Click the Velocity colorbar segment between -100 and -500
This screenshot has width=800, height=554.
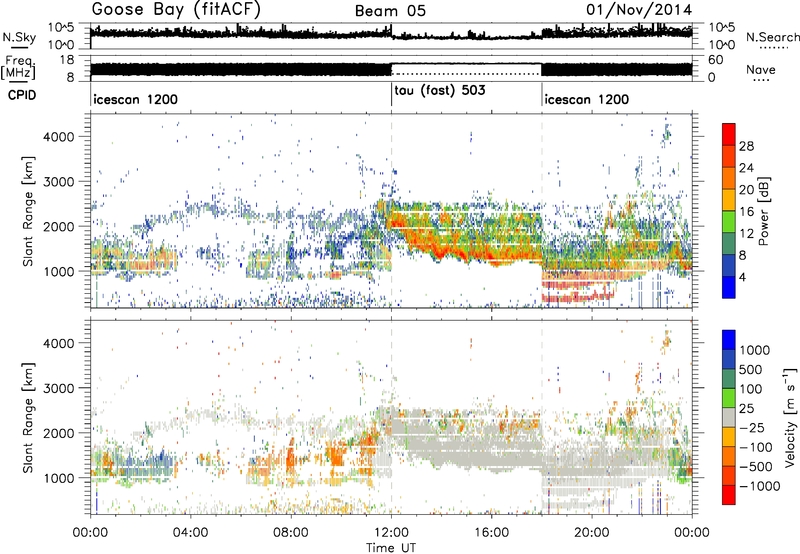click(x=729, y=456)
